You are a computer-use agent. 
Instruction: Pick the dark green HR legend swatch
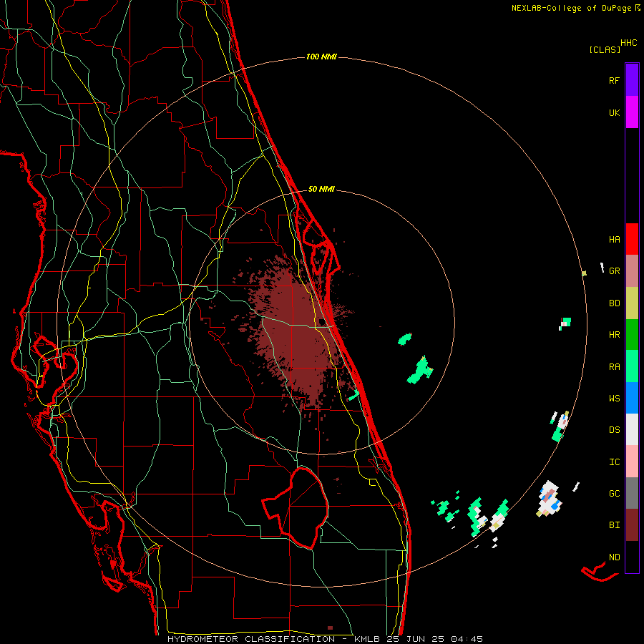632,334
